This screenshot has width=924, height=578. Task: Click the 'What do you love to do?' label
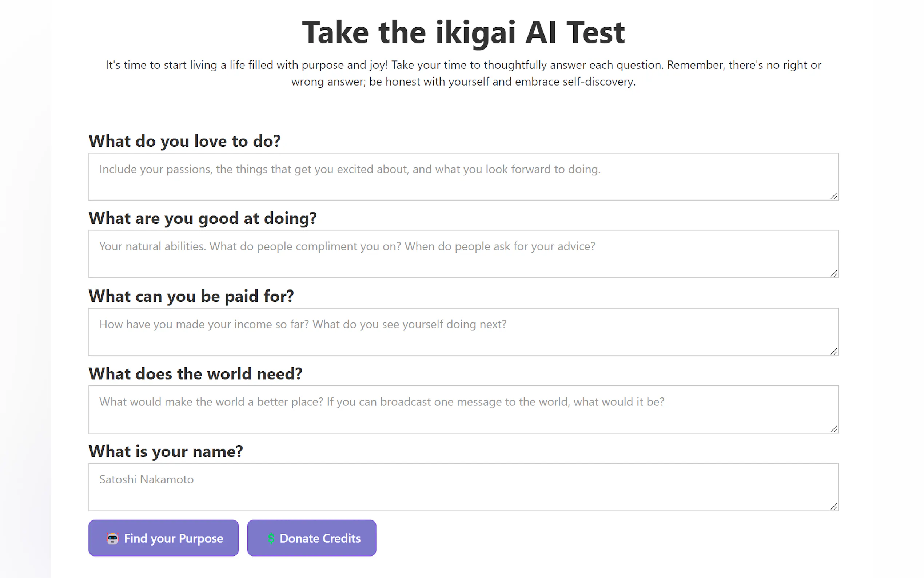click(184, 141)
